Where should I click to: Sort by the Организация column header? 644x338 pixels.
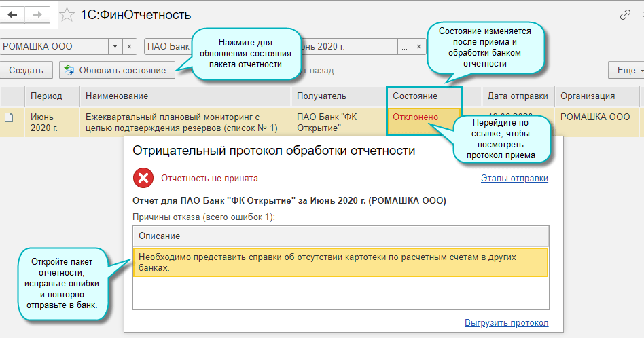[x=596, y=96]
